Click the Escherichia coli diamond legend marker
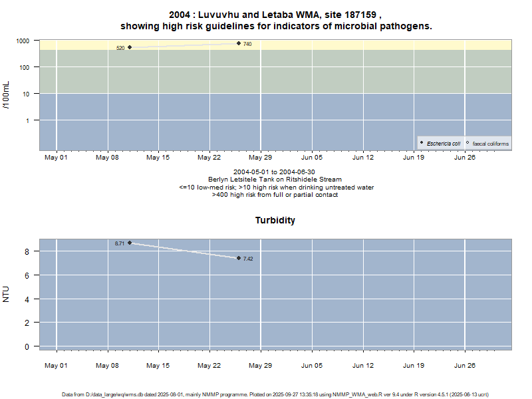The width and height of the screenshot is (532, 399). [422, 143]
